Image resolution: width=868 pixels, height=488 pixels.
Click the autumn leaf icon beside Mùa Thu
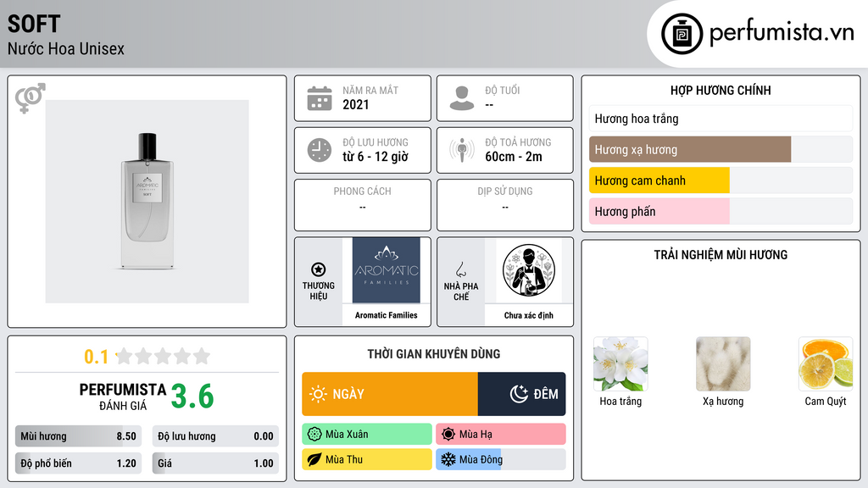pyautogui.click(x=314, y=459)
